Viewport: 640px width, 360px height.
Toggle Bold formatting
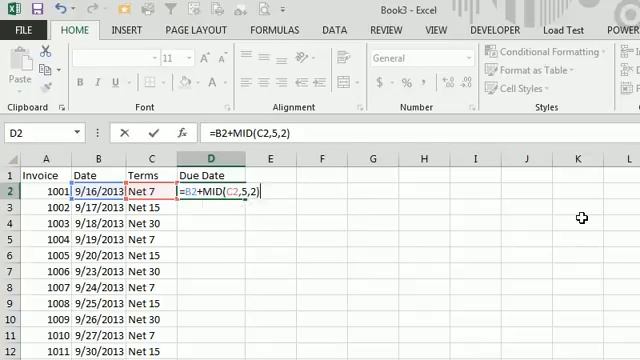tap(80, 82)
